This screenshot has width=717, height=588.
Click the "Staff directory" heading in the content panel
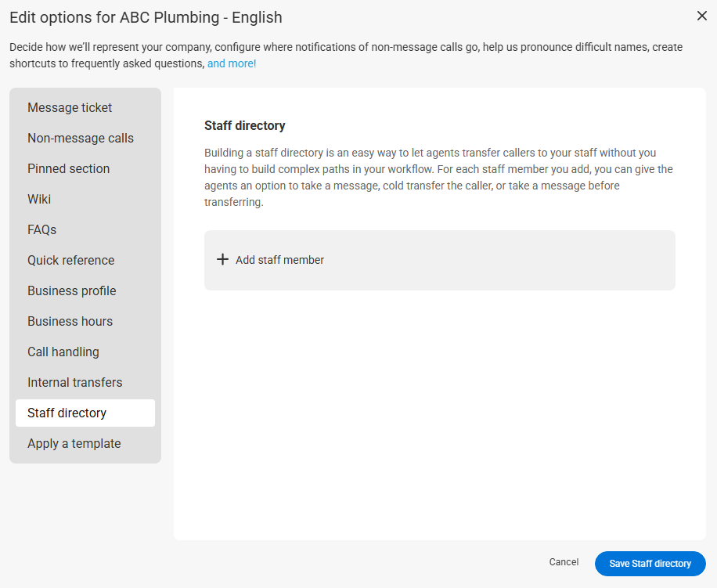244,125
